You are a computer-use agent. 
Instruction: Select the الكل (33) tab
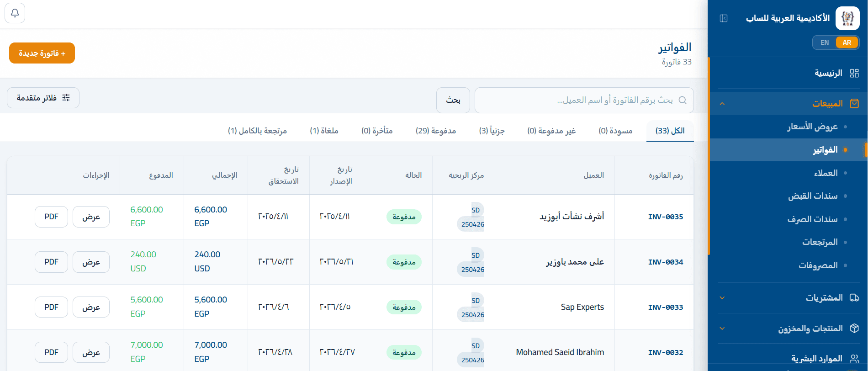coord(670,131)
